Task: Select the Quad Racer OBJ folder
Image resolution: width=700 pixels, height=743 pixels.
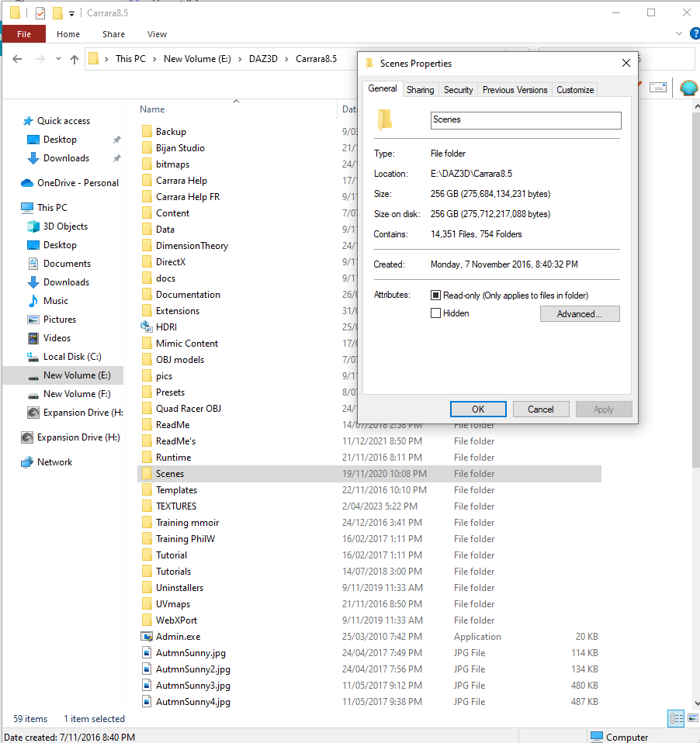Action: pos(189,409)
